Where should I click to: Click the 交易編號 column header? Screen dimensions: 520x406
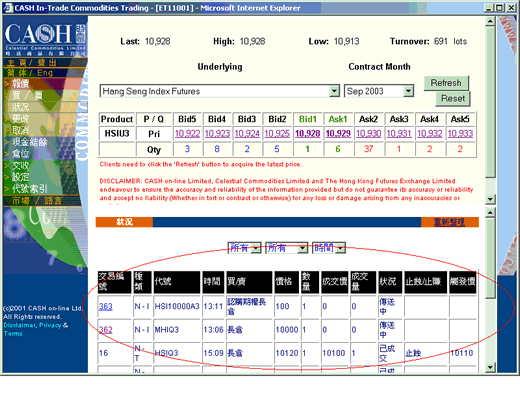click(x=114, y=282)
